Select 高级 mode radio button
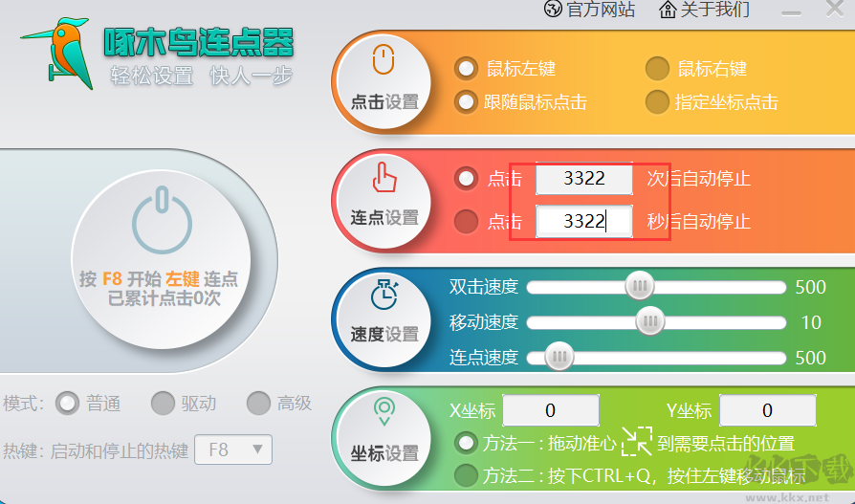Viewport: 855px width, 504px height. click(258, 404)
